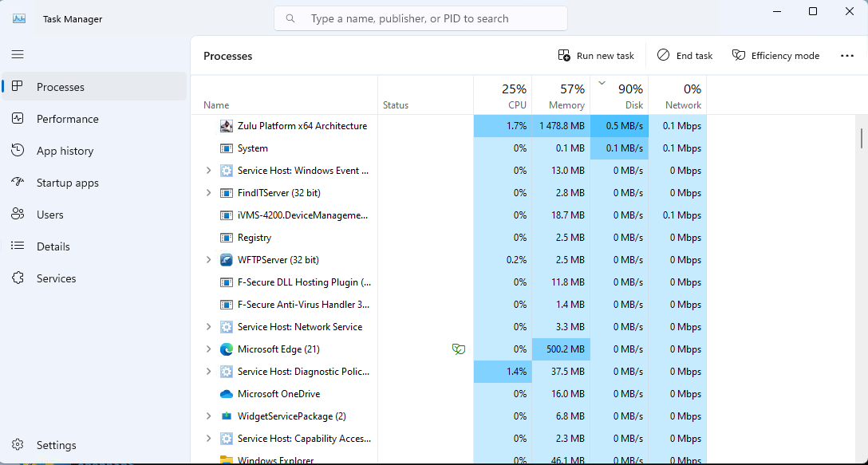
Task: Click the Microsoft Edge process icon
Action: click(226, 349)
